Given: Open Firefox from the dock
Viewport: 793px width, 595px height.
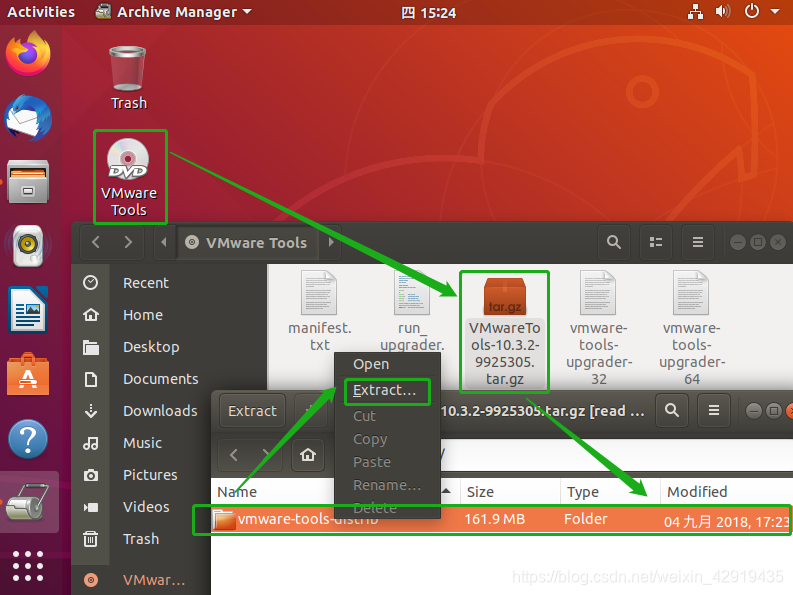Looking at the screenshot, I should [28, 54].
